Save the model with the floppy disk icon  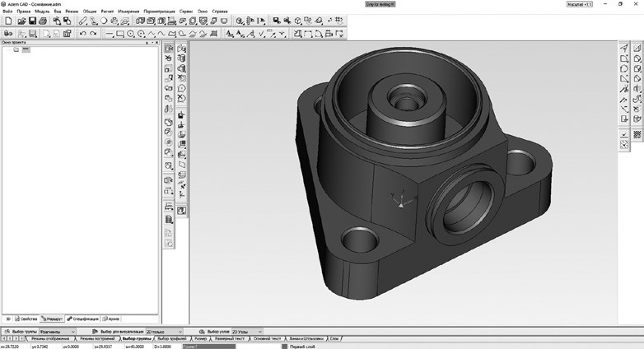(x=30, y=21)
